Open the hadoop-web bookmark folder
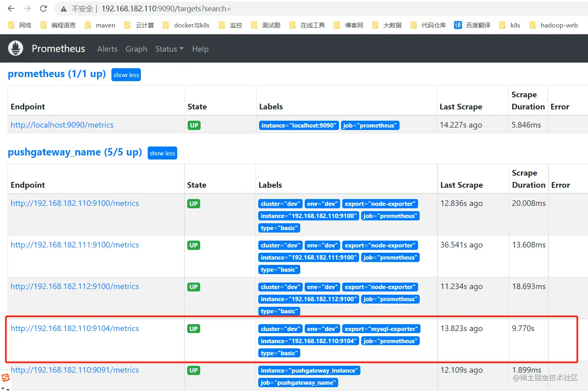Image resolution: width=588 pixels, height=392 pixels. (x=554, y=25)
